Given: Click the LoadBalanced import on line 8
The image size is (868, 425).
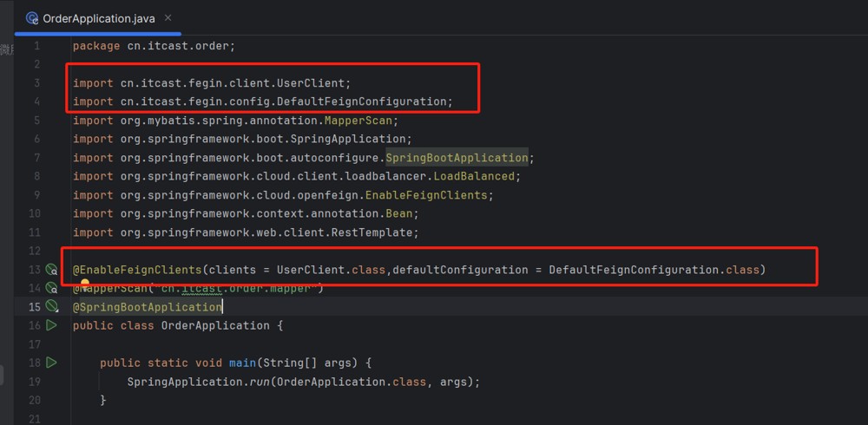Looking at the screenshot, I should 474,176.
